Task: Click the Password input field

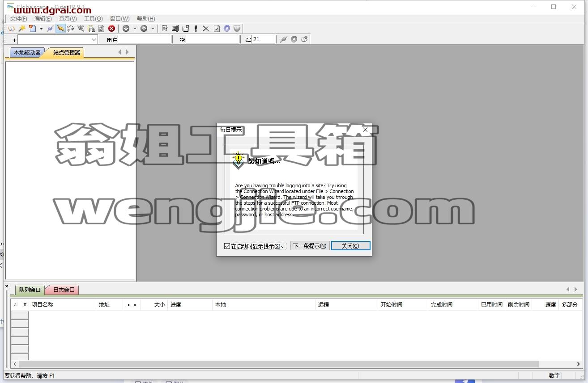Action: click(x=213, y=39)
